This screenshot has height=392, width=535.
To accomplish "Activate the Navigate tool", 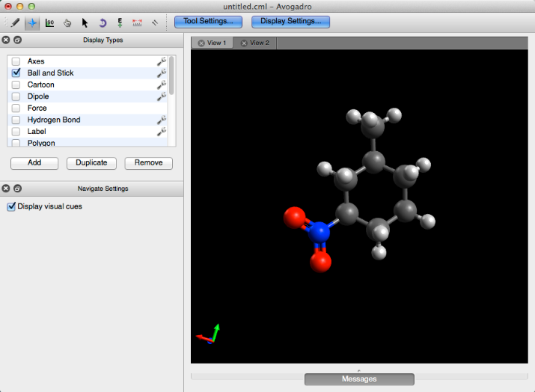I will coord(32,22).
